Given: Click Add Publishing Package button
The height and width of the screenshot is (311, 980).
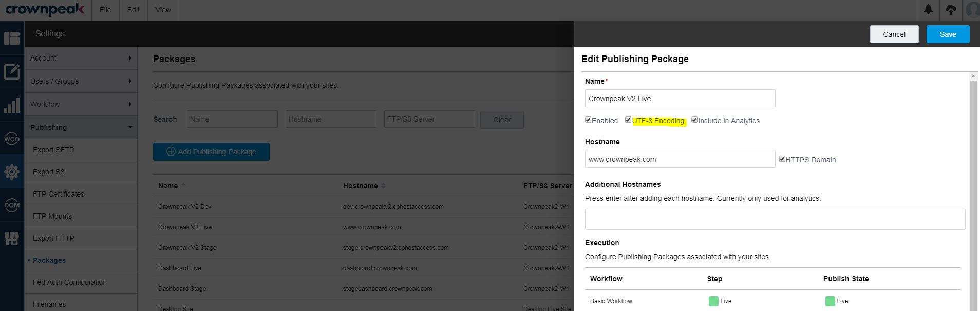Looking at the screenshot, I should point(211,152).
